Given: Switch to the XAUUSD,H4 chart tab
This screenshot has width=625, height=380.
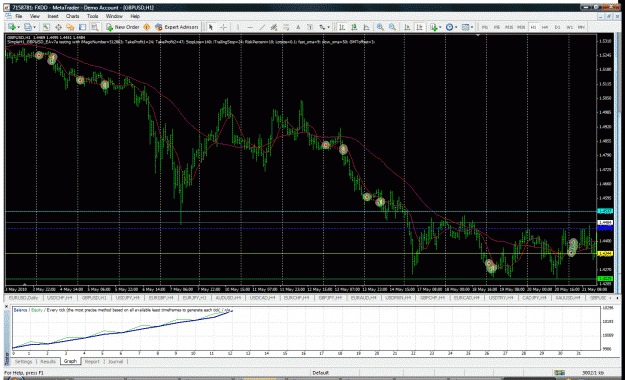Looking at the screenshot, I should tap(568, 298).
